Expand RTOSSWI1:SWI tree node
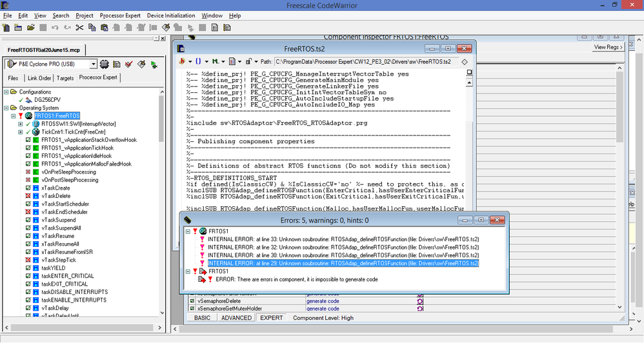Screen dimensions: 644x343 [20, 124]
